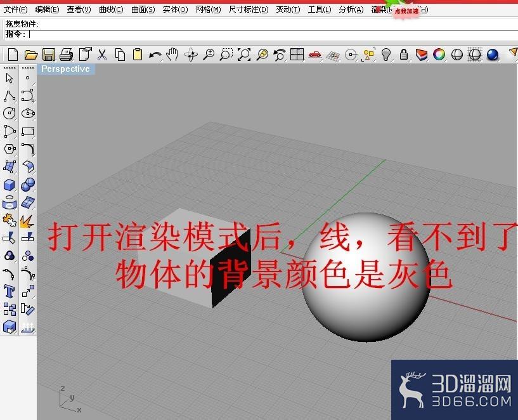Select the Polyline tool
Image resolution: width=518 pixels, height=420 pixels.
pyautogui.click(x=10, y=96)
